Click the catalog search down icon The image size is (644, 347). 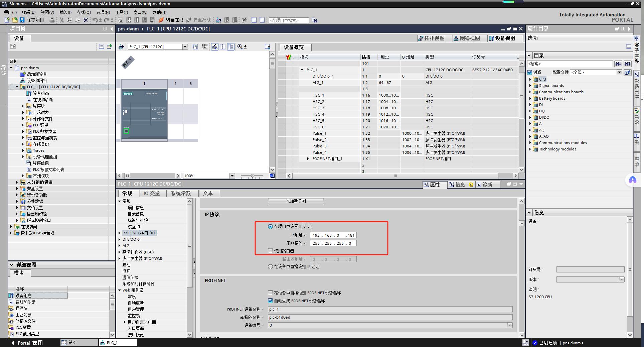point(618,64)
